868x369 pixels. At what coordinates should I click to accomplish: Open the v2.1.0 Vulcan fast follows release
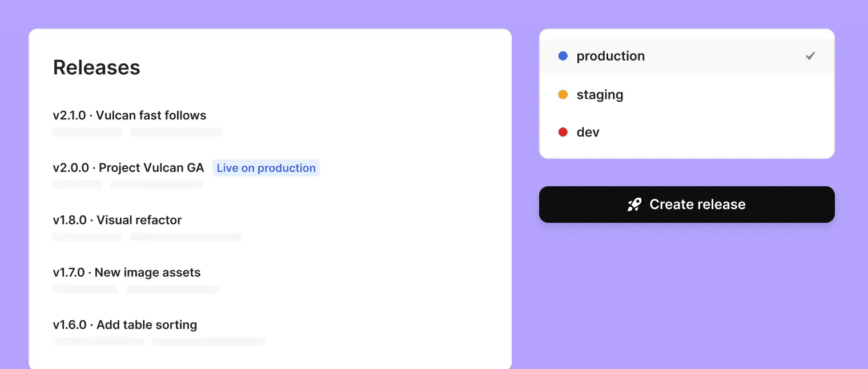(x=130, y=115)
